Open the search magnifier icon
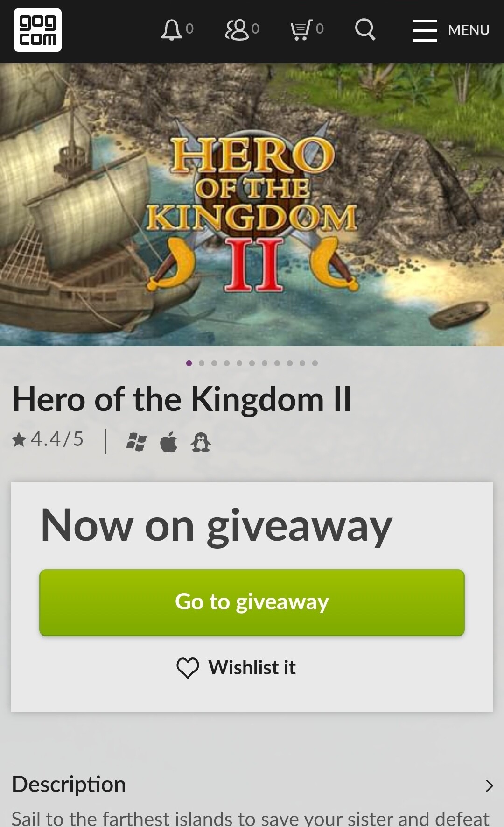 365,30
